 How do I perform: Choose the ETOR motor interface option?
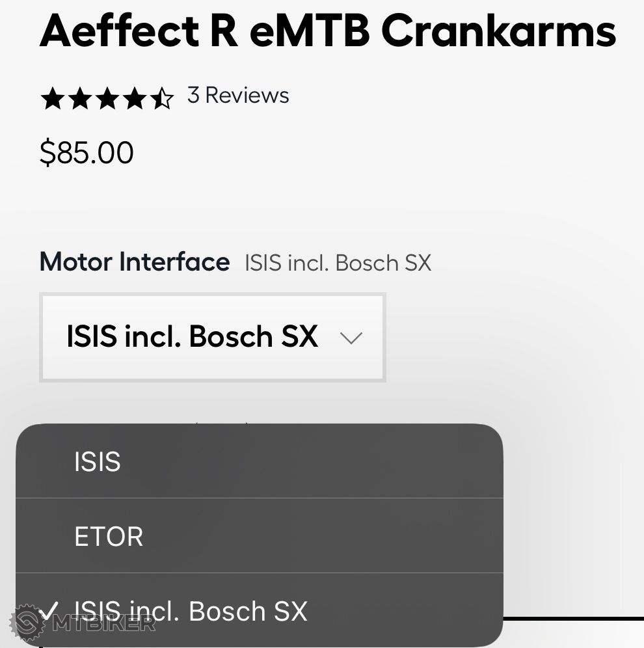pos(109,537)
